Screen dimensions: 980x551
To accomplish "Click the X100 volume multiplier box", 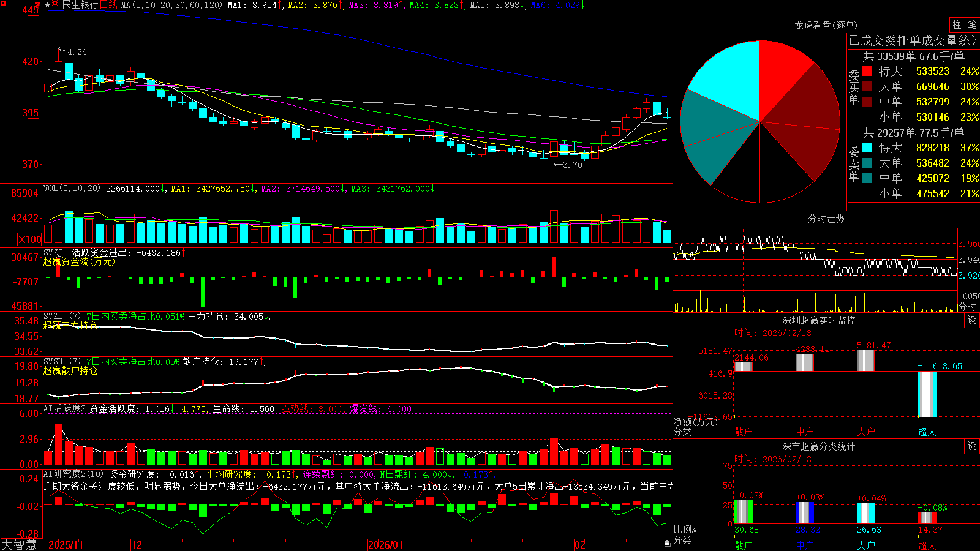I will pos(30,239).
